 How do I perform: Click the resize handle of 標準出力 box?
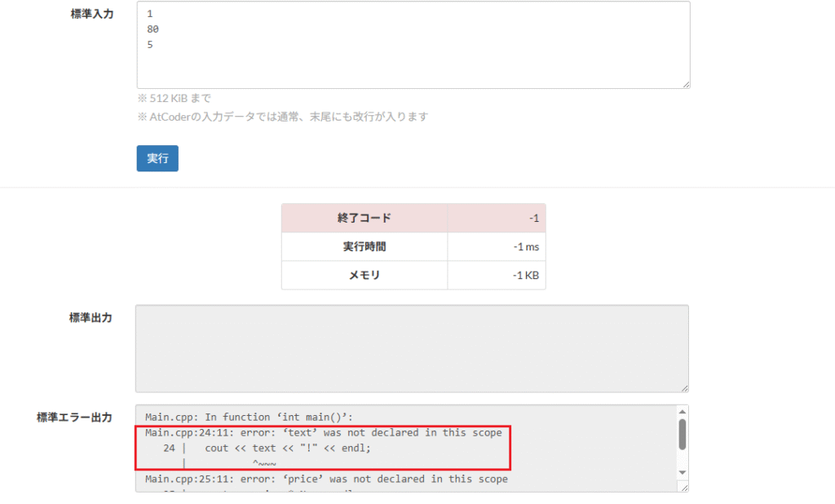point(684,387)
